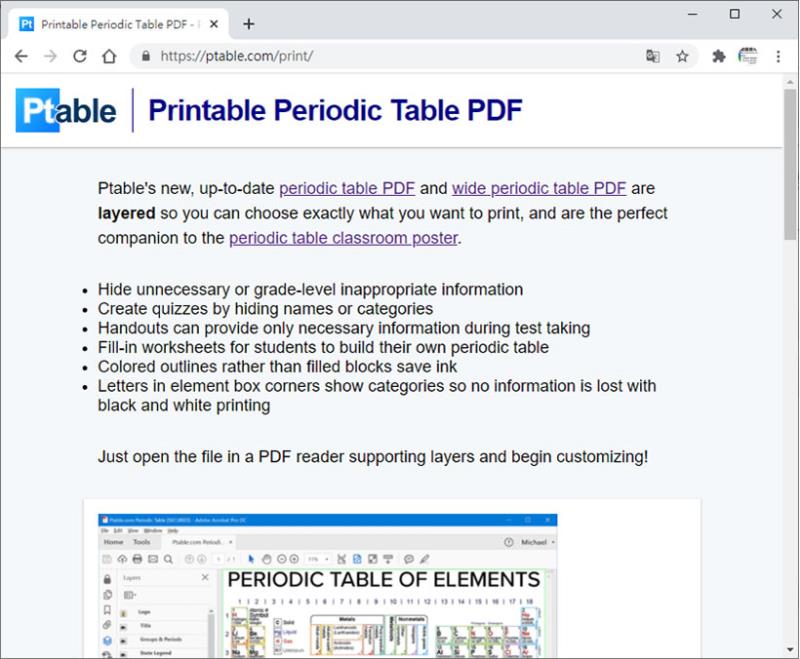Screen dimensions: 800x659
Task: Open the periodic table classroom poster link
Action: pyautogui.click(x=343, y=238)
